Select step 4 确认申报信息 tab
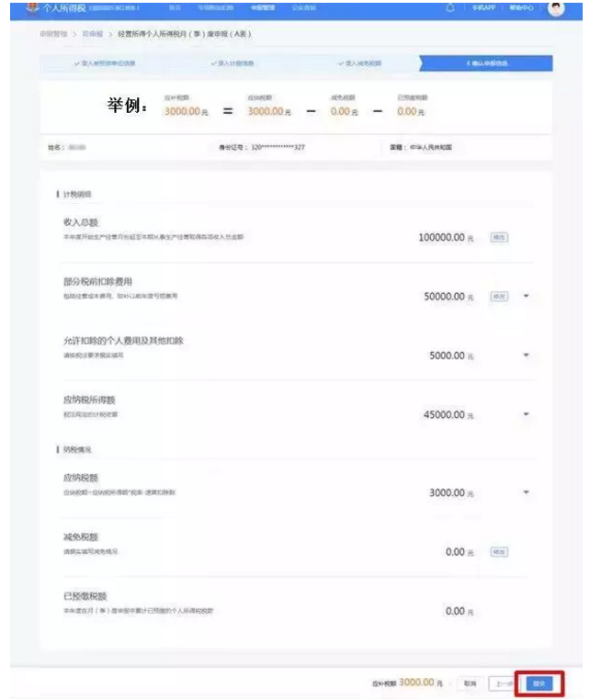 pos(486,63)
